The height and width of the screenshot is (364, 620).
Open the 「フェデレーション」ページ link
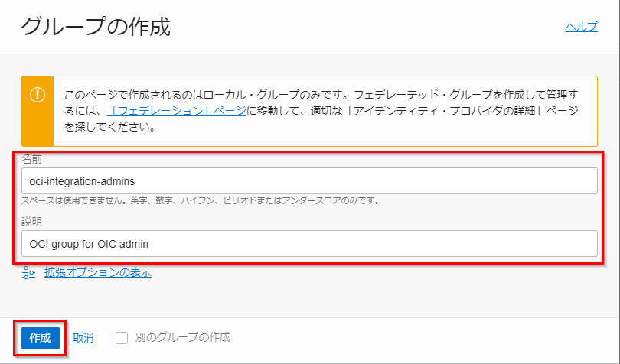(x=177, y=111)
